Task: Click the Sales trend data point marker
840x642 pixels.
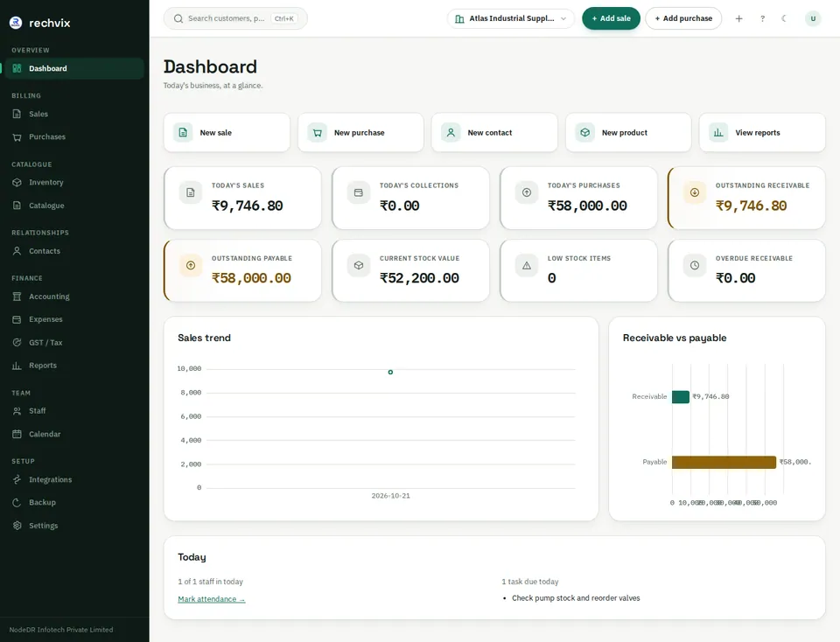Action: point(390,372)
